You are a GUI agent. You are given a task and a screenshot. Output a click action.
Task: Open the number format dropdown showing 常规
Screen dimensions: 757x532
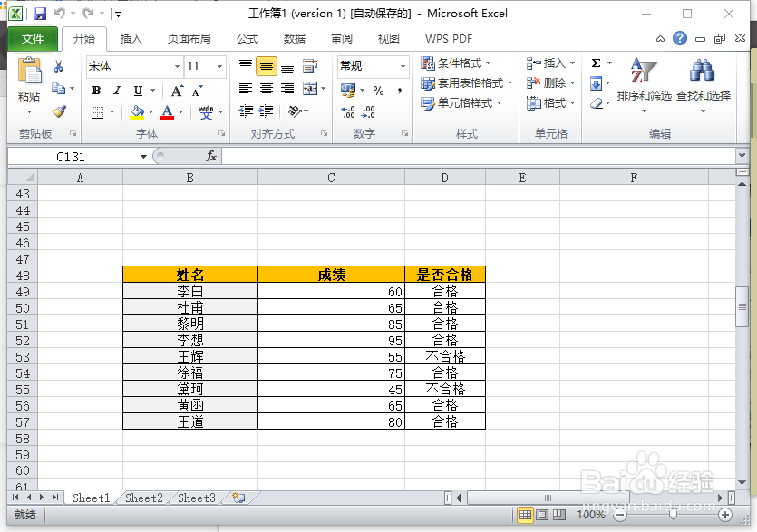tap(367, 66)
